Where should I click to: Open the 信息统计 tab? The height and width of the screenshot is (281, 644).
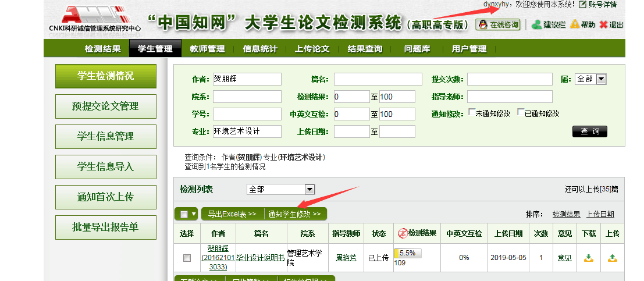(x=260, y=49)
